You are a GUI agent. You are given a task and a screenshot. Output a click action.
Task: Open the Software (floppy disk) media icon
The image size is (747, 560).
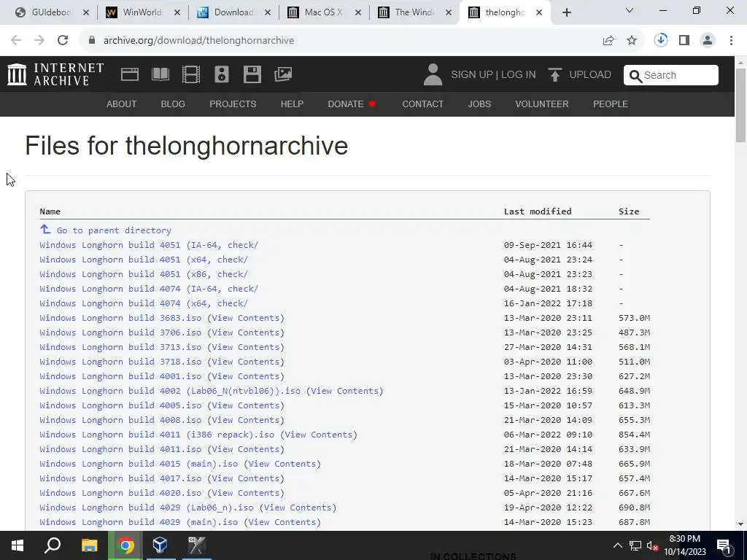(252, 74)
